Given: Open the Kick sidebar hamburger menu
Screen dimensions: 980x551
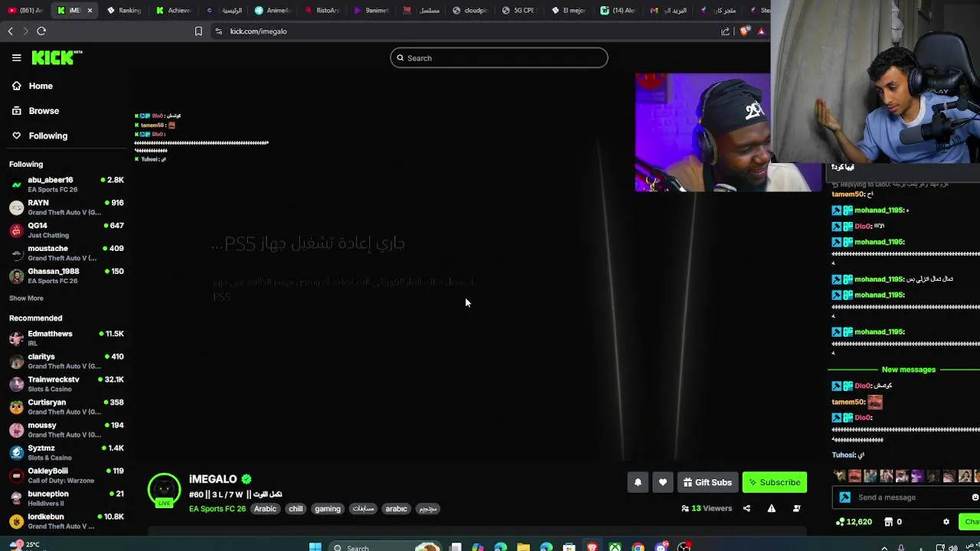Looking at the screenshot, I should tap(16, 57).
